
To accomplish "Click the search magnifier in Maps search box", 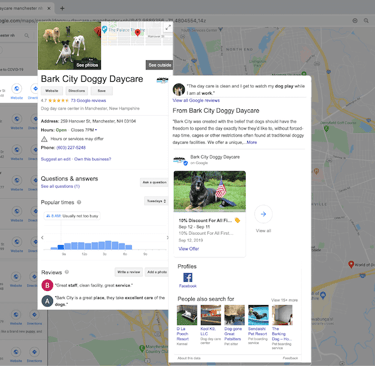I will point(27,35).
